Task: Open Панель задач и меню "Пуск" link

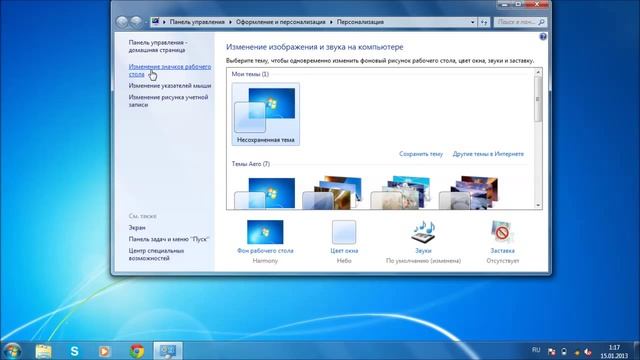Action: (169, 239)
